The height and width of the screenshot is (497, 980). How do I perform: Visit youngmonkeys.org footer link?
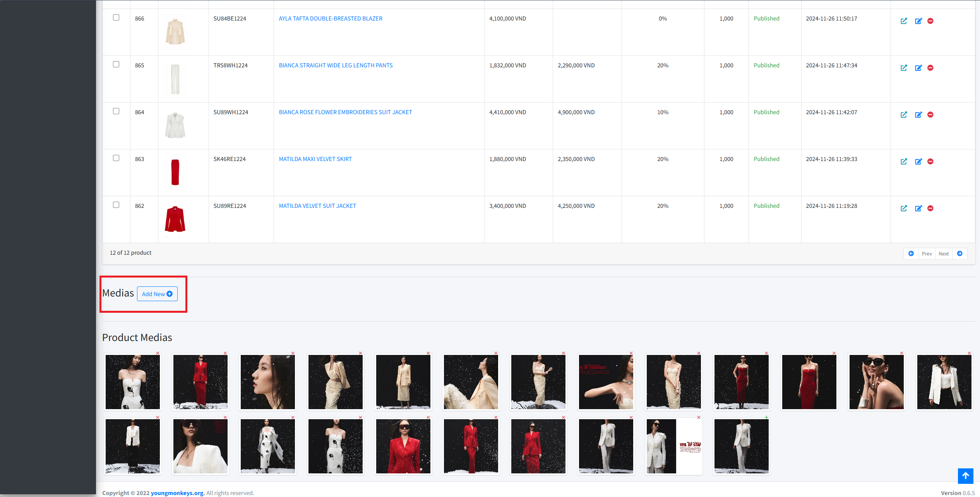point(177,493)
